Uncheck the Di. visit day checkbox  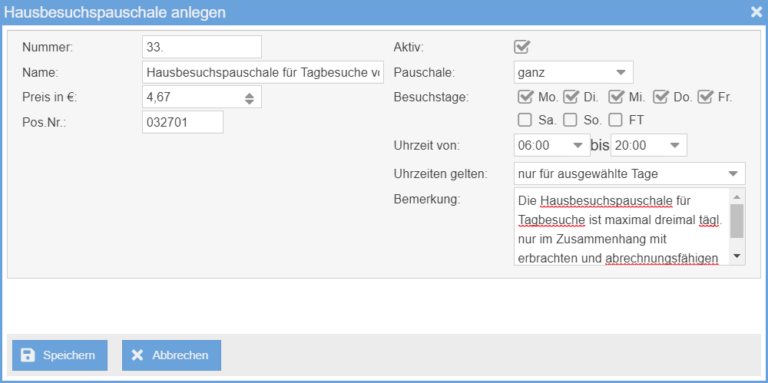571,97
